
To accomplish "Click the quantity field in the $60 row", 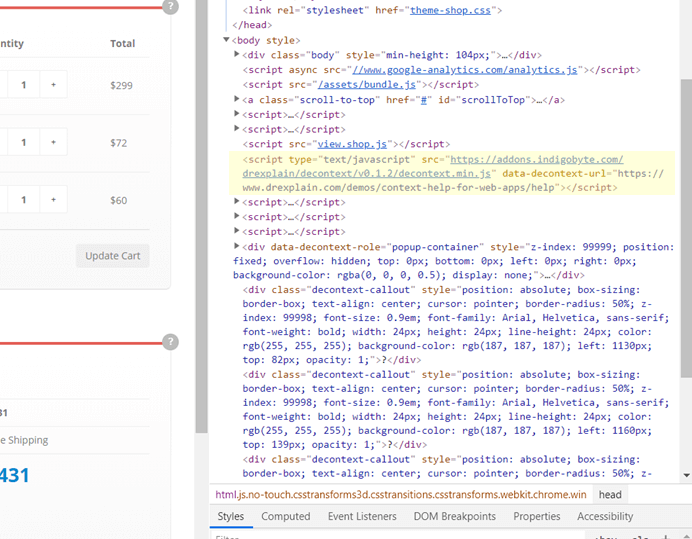I will point(23,200).
